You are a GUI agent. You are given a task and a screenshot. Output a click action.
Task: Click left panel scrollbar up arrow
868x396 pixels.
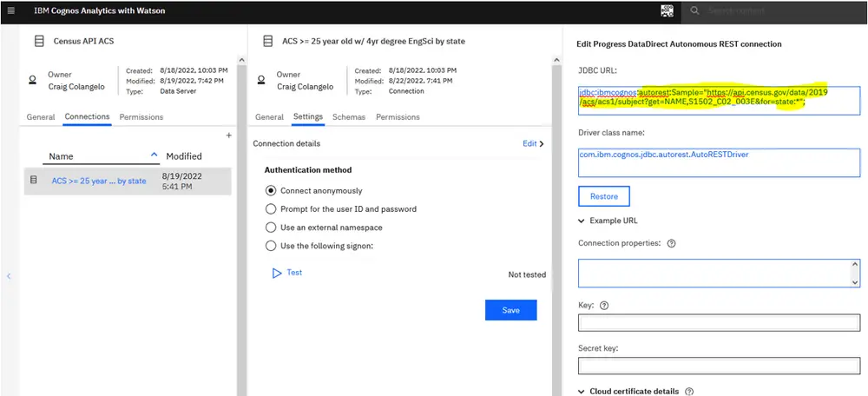[x=241, y=60]
